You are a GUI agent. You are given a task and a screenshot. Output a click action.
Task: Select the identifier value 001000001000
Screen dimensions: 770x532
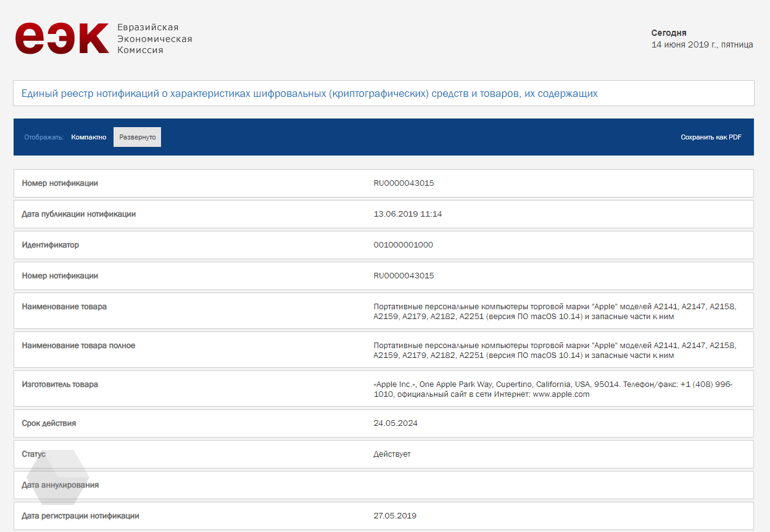[404, 245]
